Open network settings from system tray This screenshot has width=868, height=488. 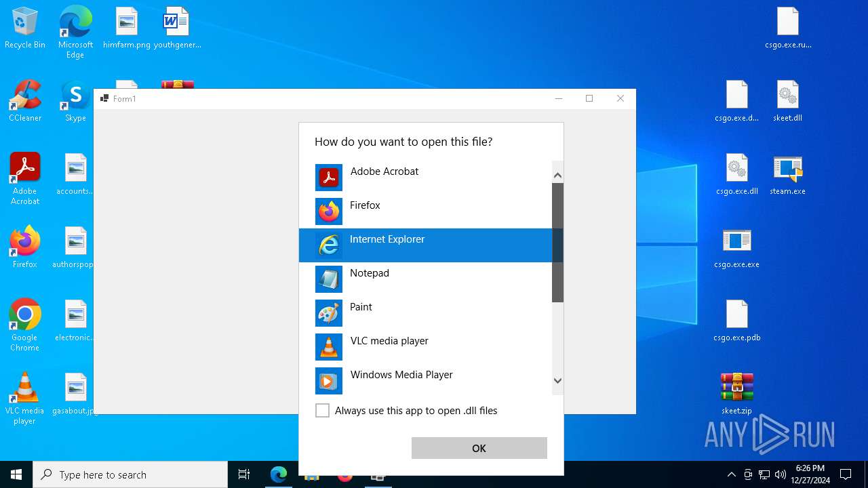click(764, 474)
